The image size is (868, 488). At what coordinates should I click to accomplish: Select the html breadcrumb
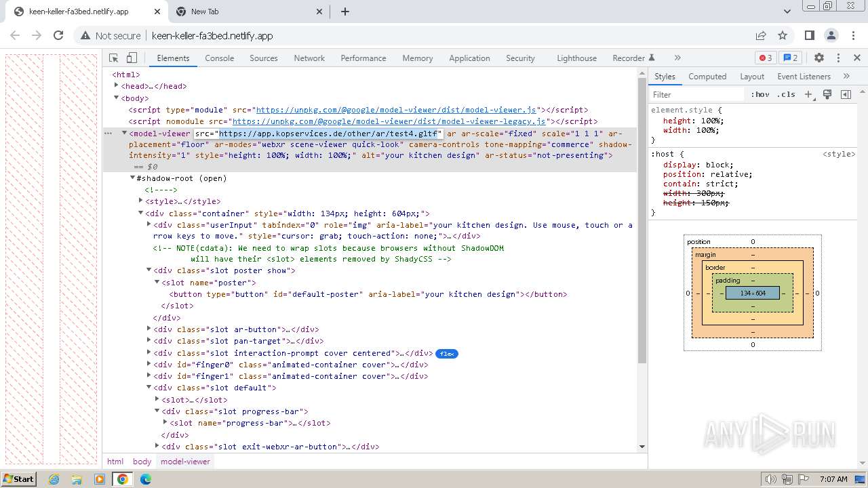[115, 462]
